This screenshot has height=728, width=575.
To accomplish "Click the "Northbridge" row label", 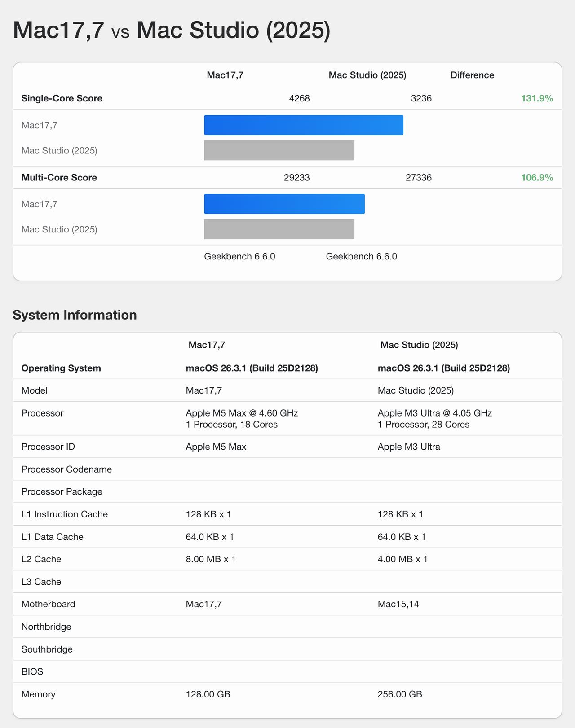I will (x=46, y=627).
